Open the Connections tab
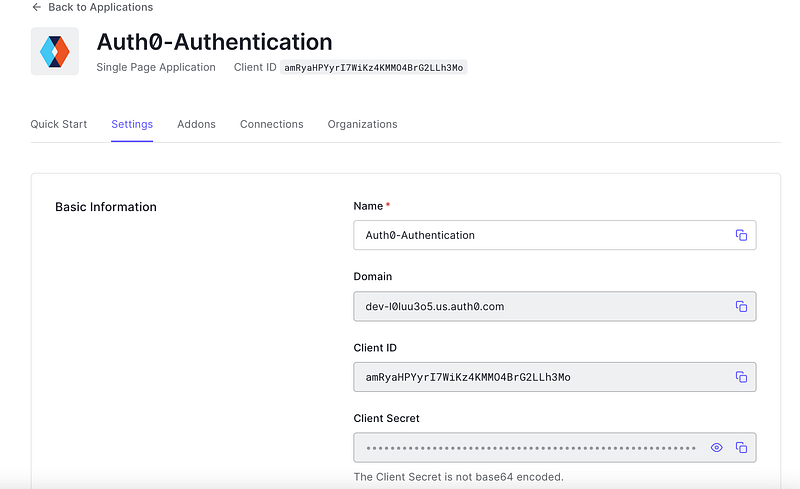This screenshot has height=489, width=800. pos(271,124)
